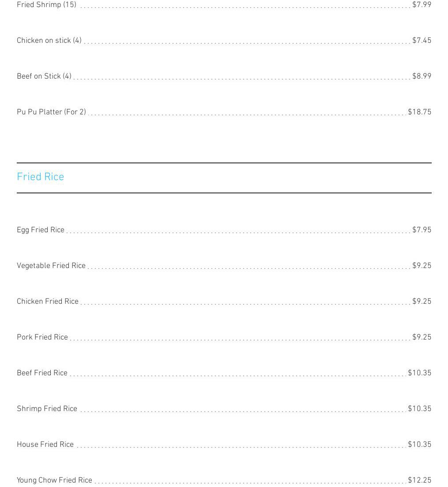Image resolution: width=448 pixels, height=487 pixels.
Task: Open the Pu Pu Platter (For 2) item
Action: (51, 112)
